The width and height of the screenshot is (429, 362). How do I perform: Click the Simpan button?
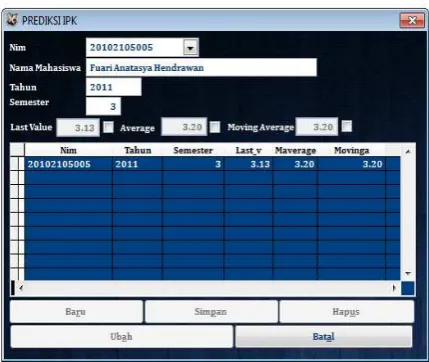[211, 312]
